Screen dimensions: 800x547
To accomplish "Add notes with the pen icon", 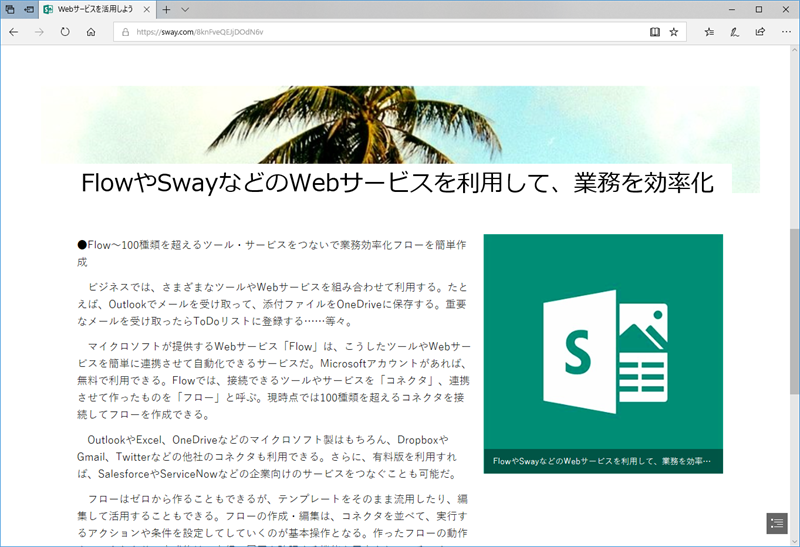I will [x=735, y=32].
